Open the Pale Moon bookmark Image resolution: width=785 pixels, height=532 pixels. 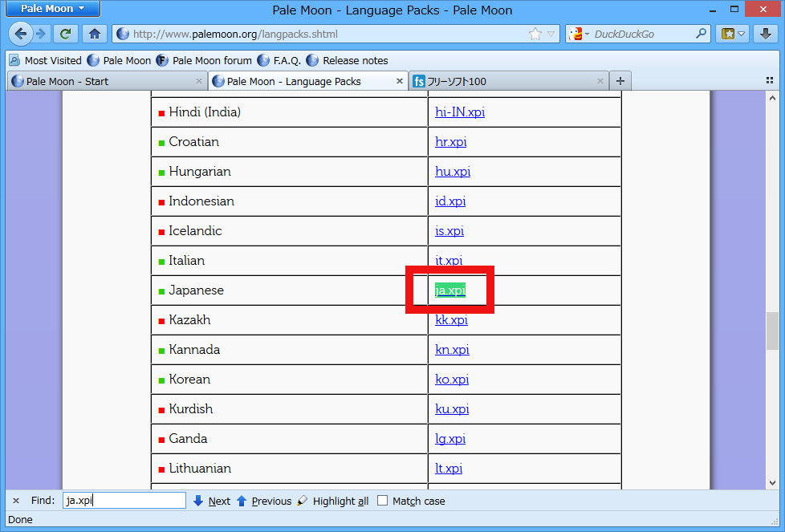119,60
